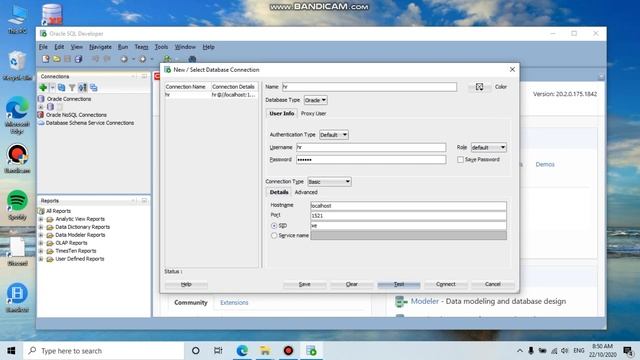The image size is (640, 360).
Task: Open the Team menu
Action: coord(141,47)
